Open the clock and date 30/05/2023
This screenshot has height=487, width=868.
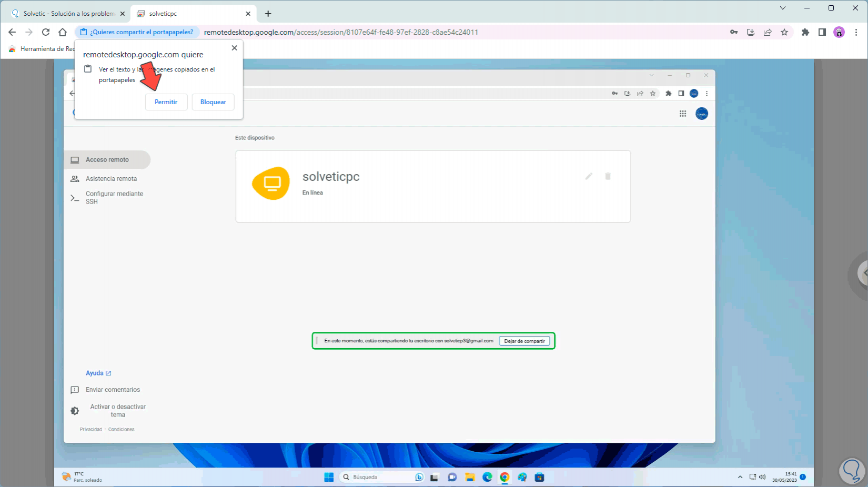[x=784, y=477]
